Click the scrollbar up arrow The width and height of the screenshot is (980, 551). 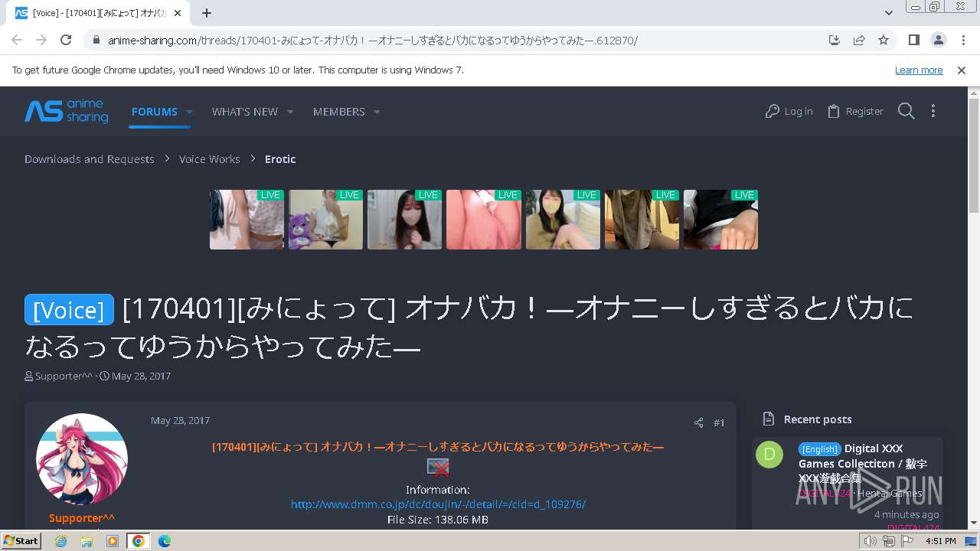(973, 92)
